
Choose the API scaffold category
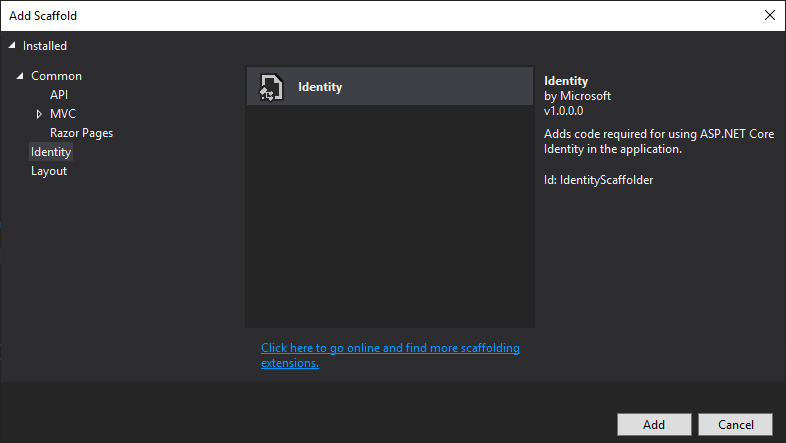59,95
